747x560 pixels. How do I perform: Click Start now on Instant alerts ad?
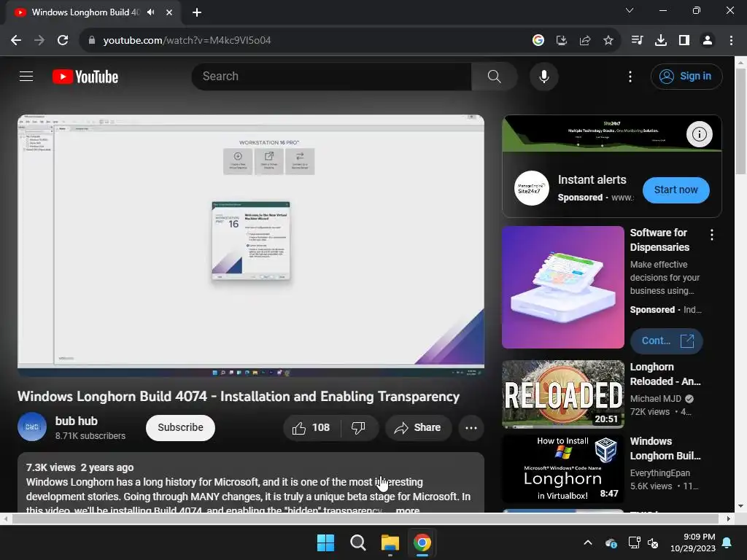coord(676,190)
